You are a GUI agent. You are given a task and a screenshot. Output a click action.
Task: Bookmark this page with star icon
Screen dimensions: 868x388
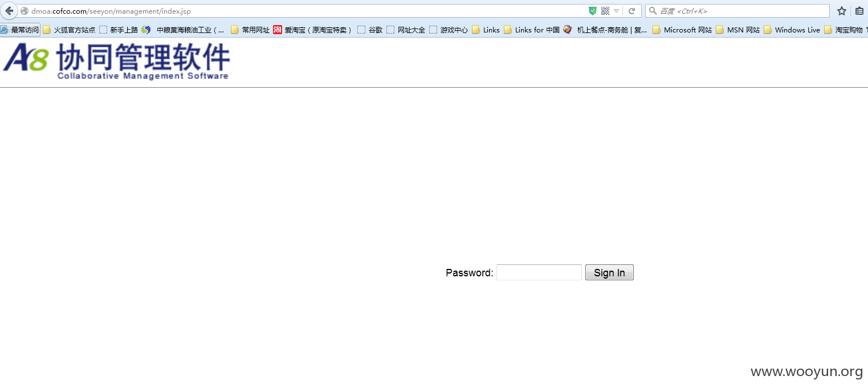(842, 11)
